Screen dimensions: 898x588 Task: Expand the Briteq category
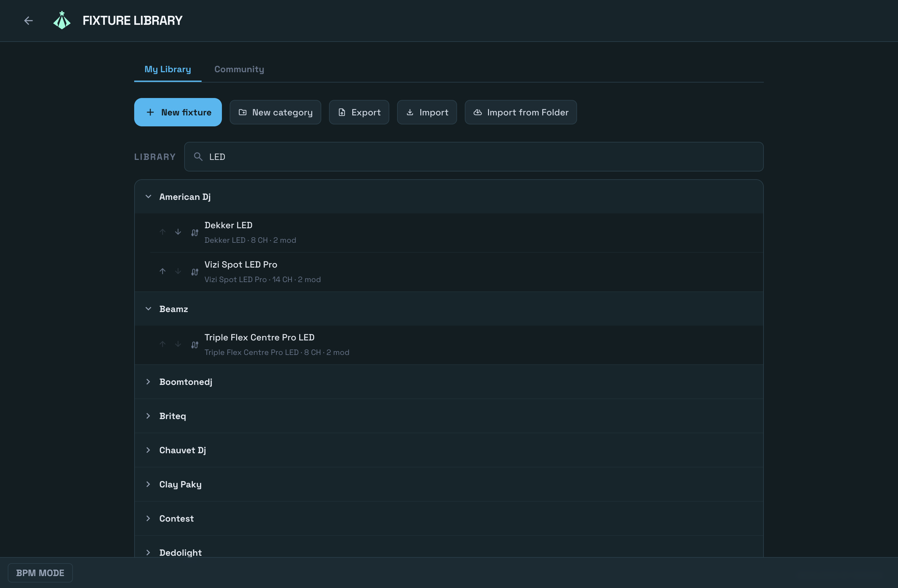[x=449, y=416]
